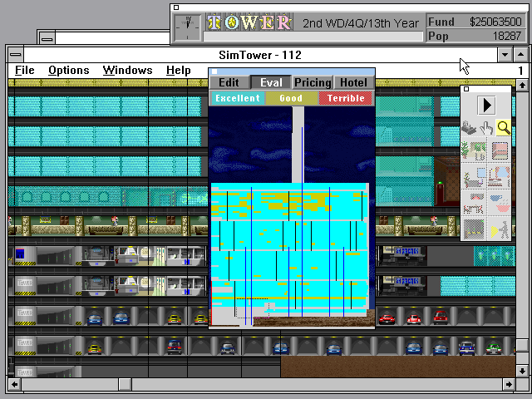Viewport: 532px width, 399px height.
Task: Switch the map window to Pricing
Action: tap(313, 82)
